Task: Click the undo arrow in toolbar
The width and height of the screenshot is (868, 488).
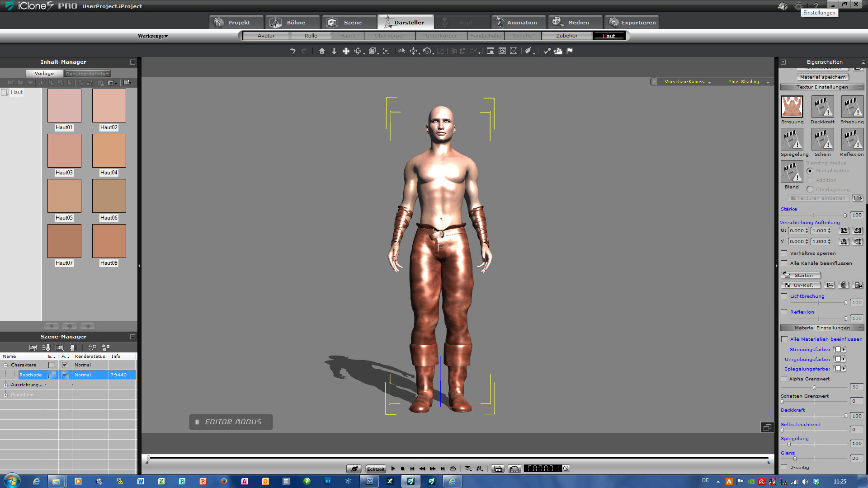Action: (292, 51)
